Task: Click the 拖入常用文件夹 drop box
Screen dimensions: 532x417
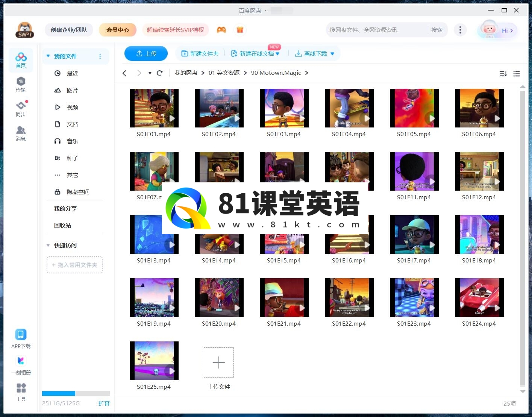Action: pyautogui.click(x=75, y=265)
